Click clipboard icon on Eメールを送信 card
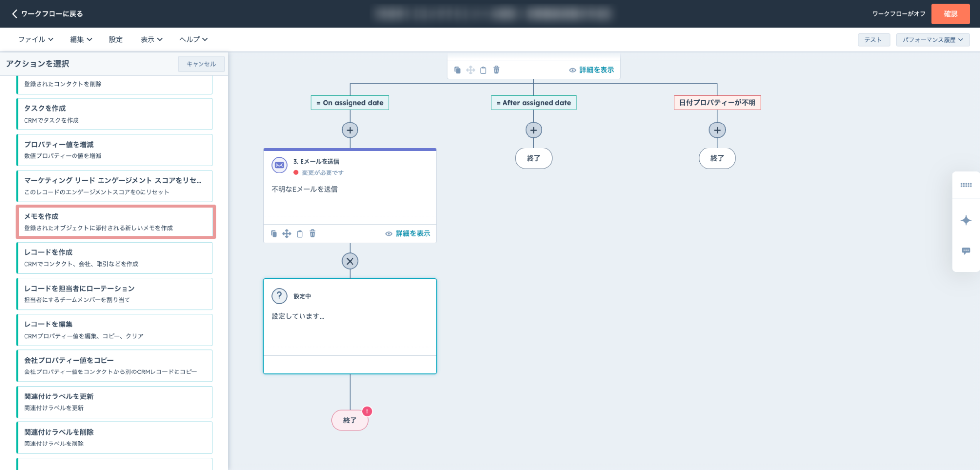Image resolution: width=980 pixels, height=470 pixels. pyautogui.click(x=300, y=234)
